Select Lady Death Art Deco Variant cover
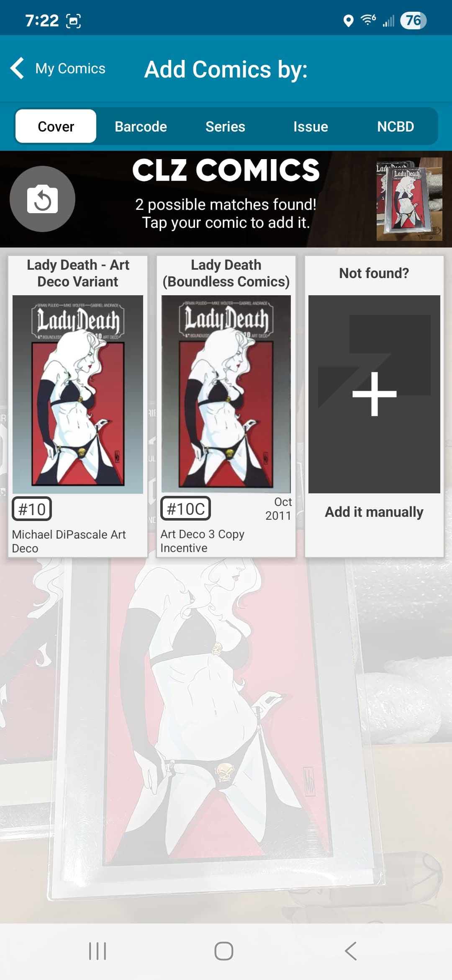The image size is (452, 980). pyautogui.click(x=78, y=394)
